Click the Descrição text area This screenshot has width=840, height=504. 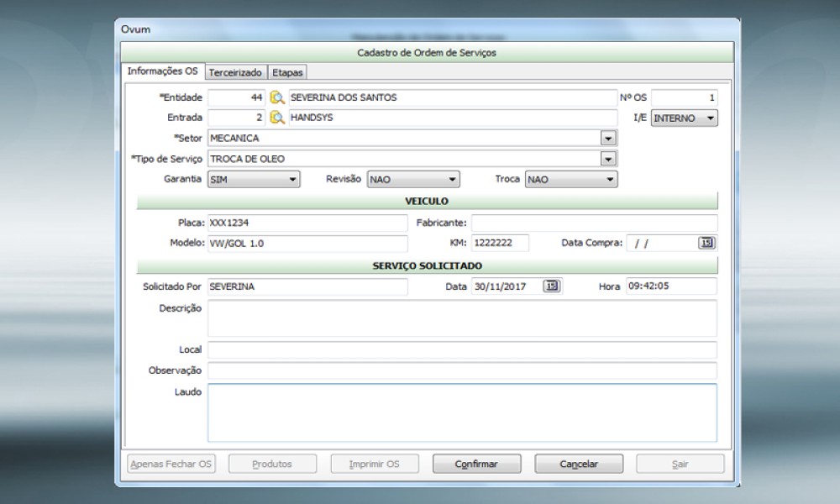point(462,318)
